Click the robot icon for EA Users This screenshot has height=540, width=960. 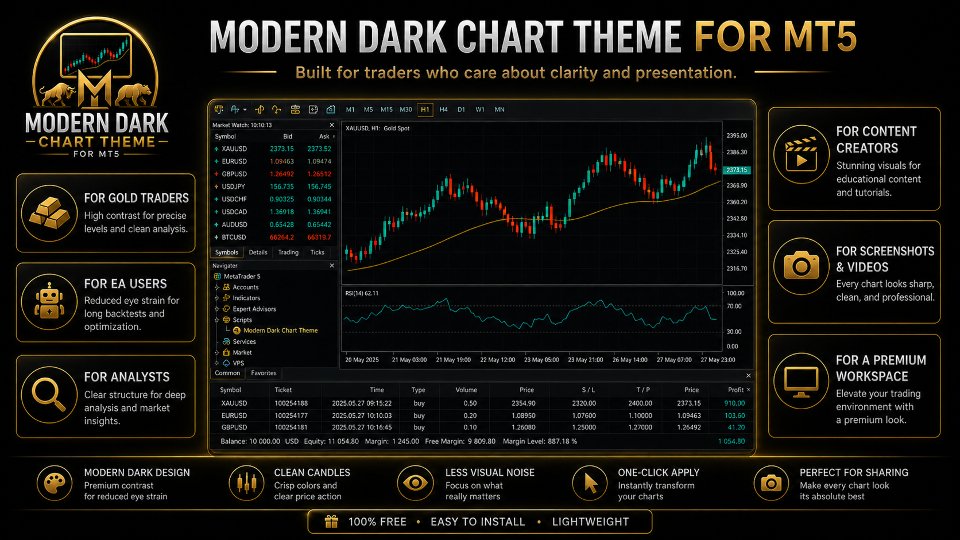click(x=49, y=302)
